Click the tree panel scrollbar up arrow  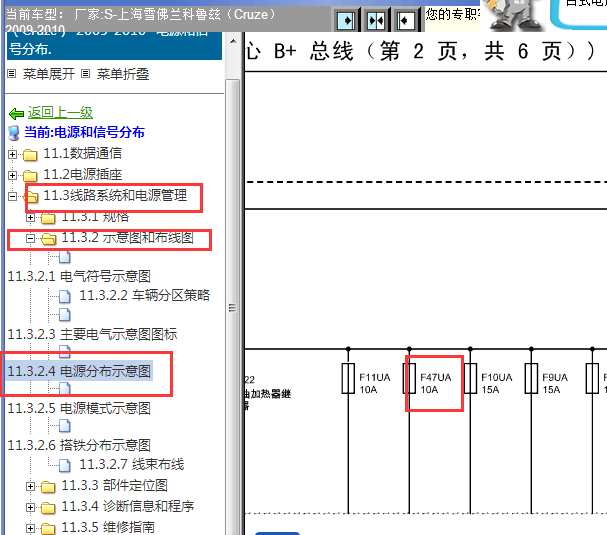coord(233,41)
